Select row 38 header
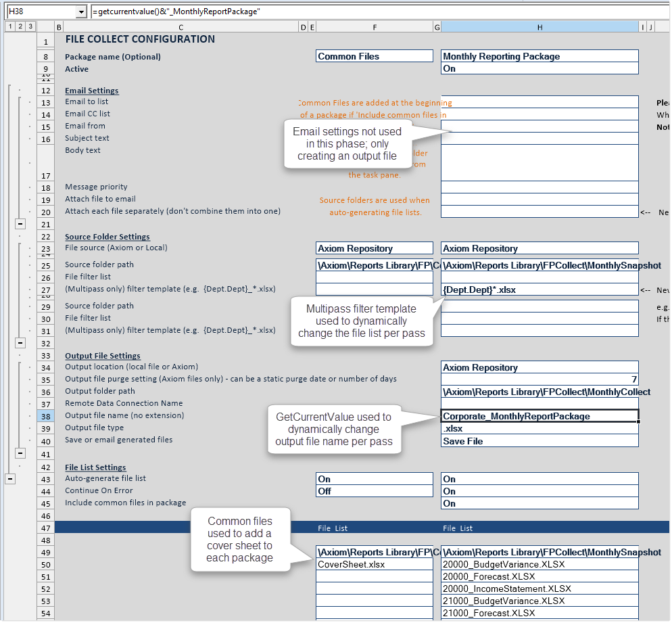The image size is (672, 623). 45,416
